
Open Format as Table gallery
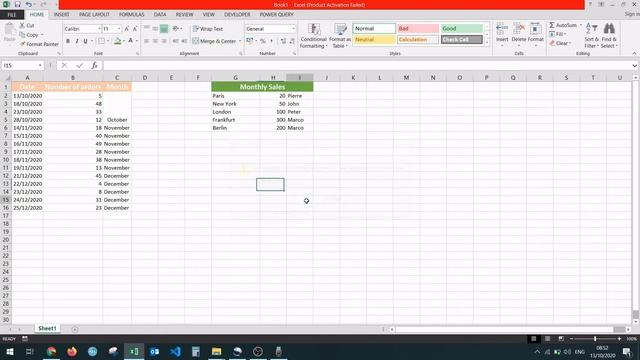tap(340, 36)
